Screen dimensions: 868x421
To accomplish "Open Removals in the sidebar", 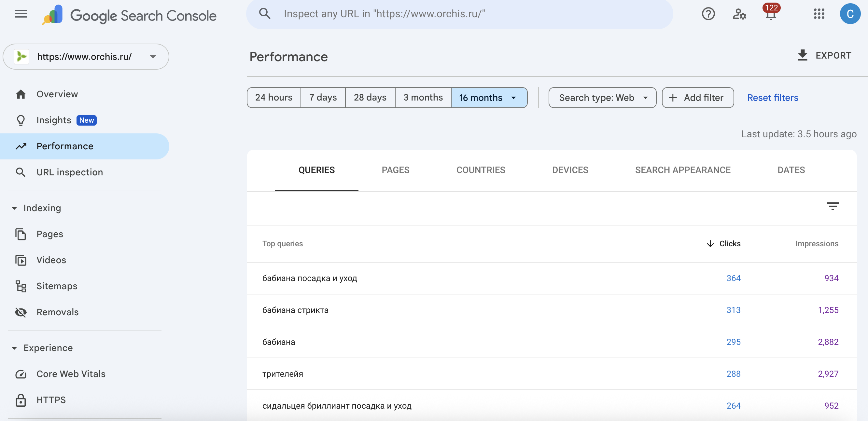I will (x=57, y=312).
